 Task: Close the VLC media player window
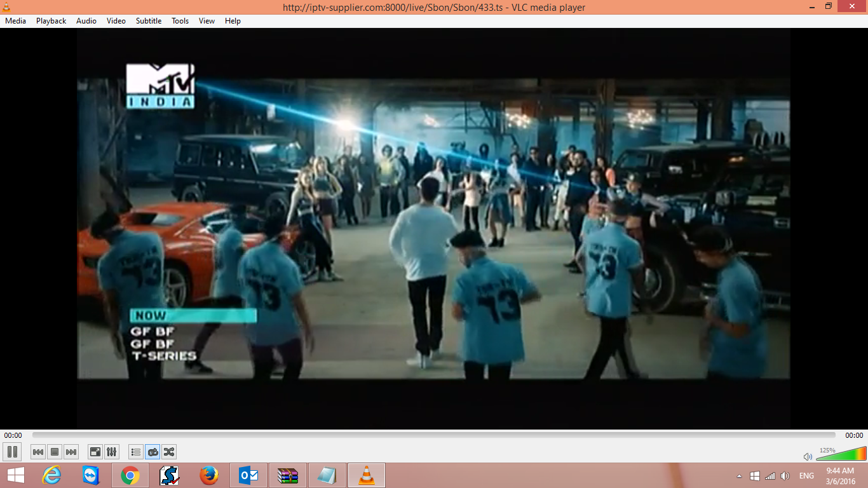[852, 6]
